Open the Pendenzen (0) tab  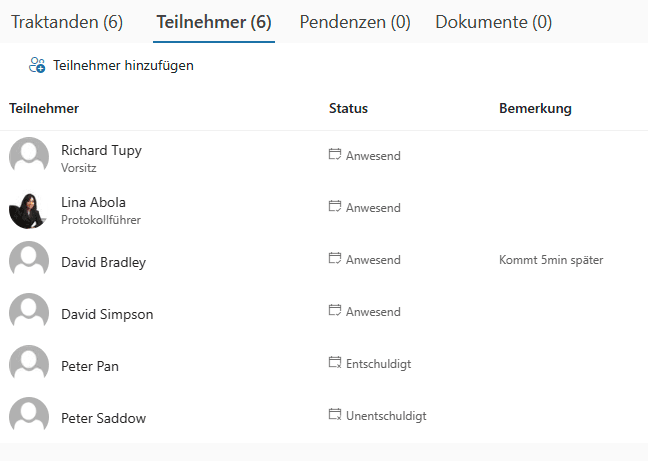click(x=355, y=22)
